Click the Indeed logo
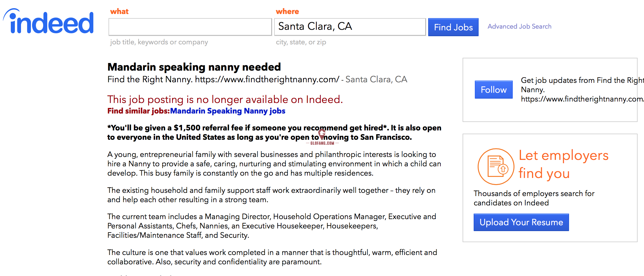 click(x=48, y=21)
